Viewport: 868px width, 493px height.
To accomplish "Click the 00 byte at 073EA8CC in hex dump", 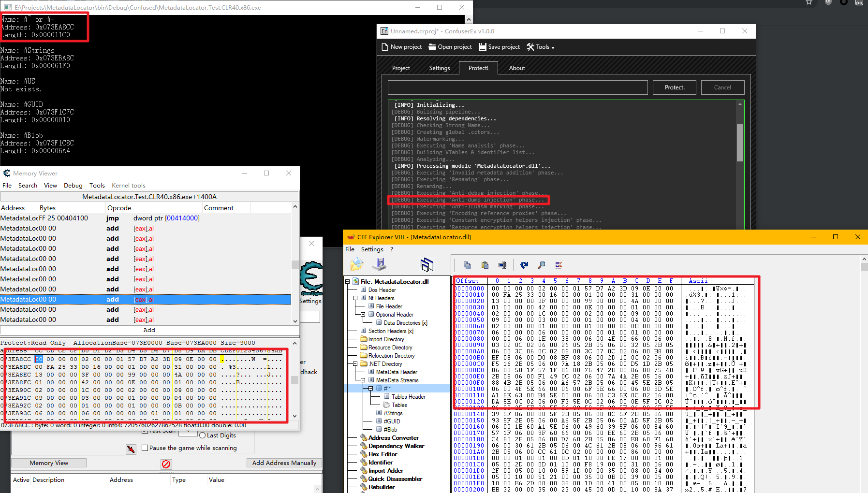I will 39,359.
